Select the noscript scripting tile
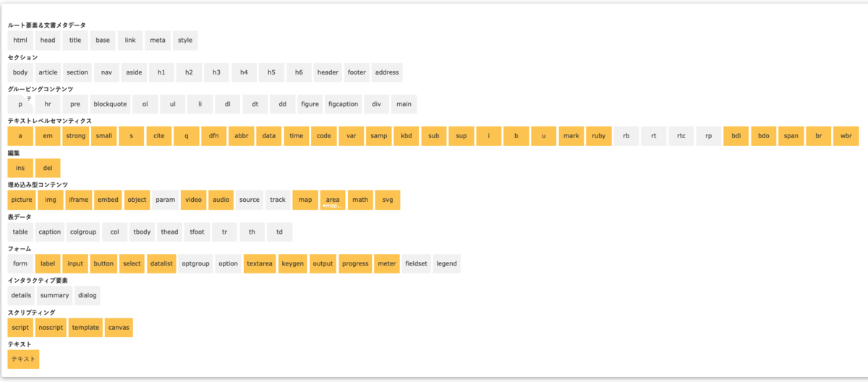The image size is (868, 382). pyautogui.click(x=51, y=327)
